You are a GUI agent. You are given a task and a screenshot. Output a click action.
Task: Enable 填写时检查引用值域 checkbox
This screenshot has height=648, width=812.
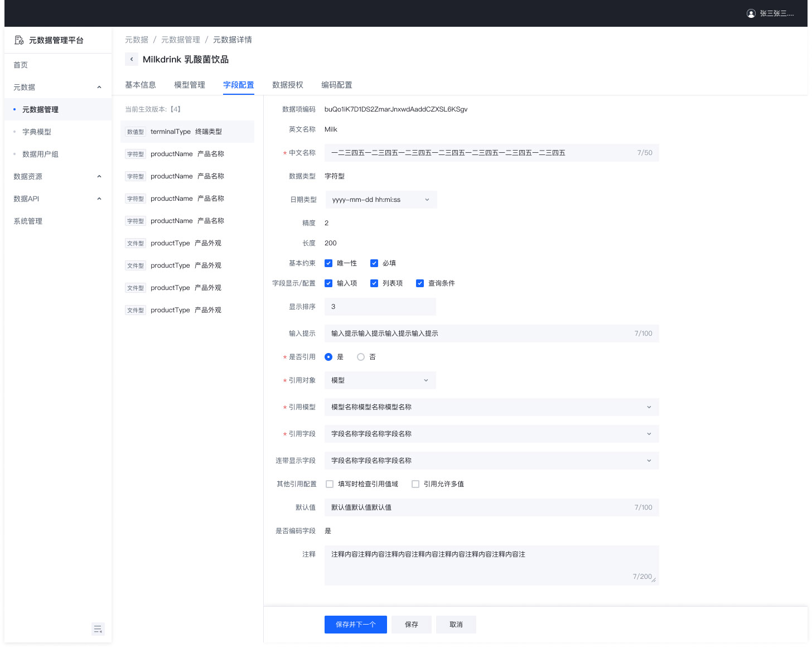coord(330,484)
